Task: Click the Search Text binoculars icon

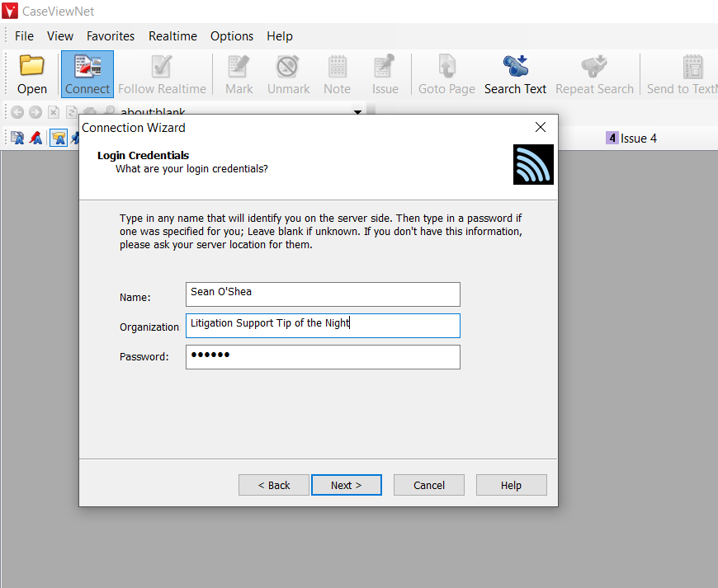Action: pos(516,66)
